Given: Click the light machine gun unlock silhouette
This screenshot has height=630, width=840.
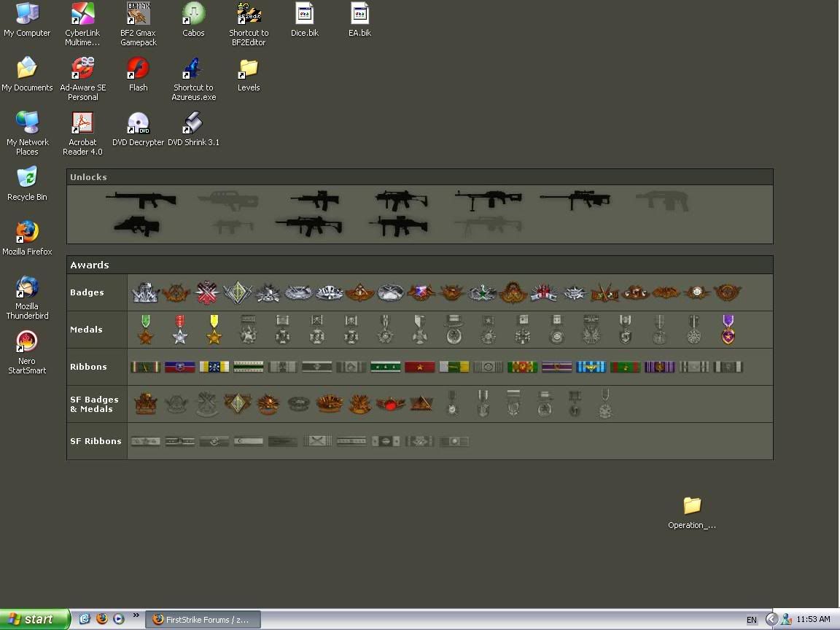Looking at the screenshot, I should (489, 200).
